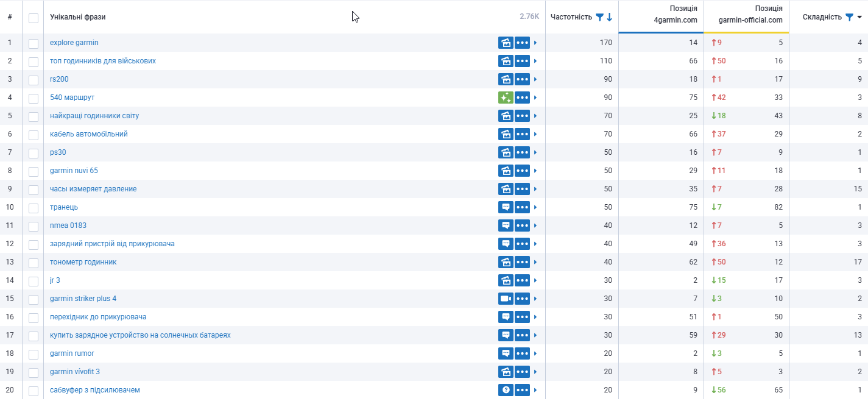
Task: Open three-dots menu for часы измеряет давление
Action: click(522, 189)
